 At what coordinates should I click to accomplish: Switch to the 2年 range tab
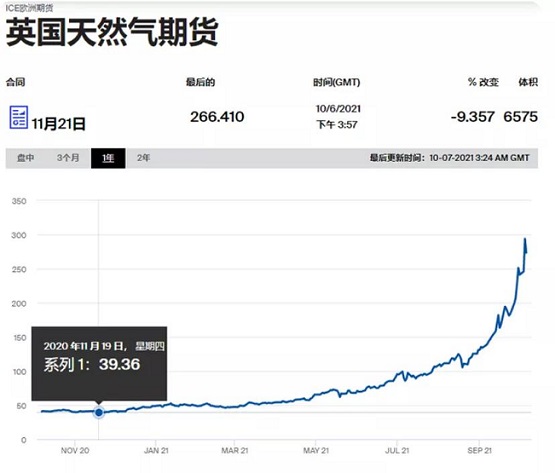click(144, 158)
